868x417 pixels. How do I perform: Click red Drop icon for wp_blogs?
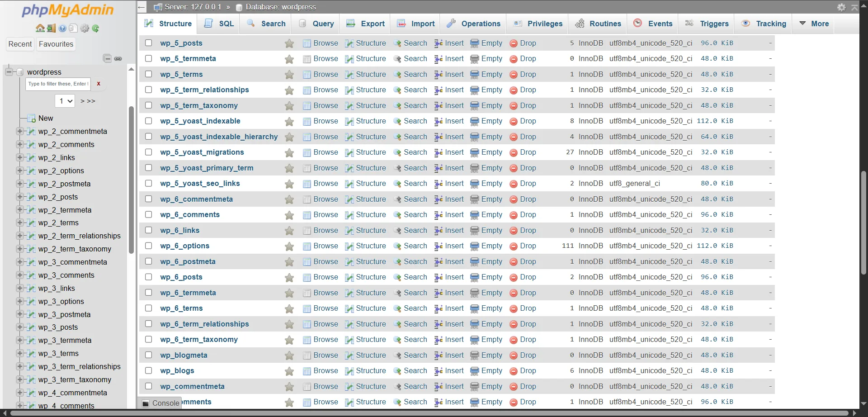click(x=514, y=371)
